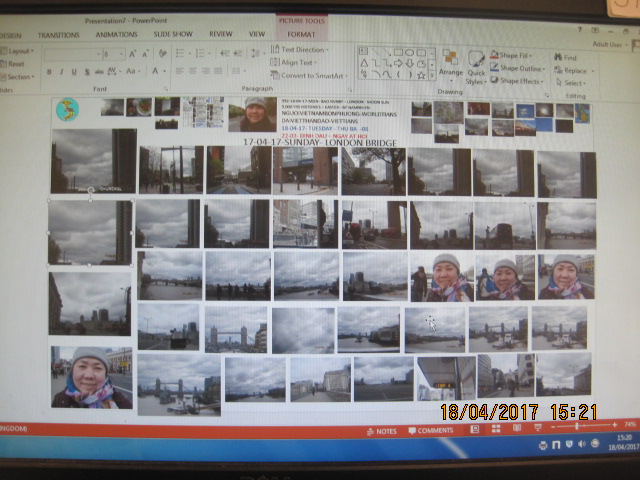Open Comments pane in status bar
The width and height of the screenshot is (640, 480).
click(431, 430)
